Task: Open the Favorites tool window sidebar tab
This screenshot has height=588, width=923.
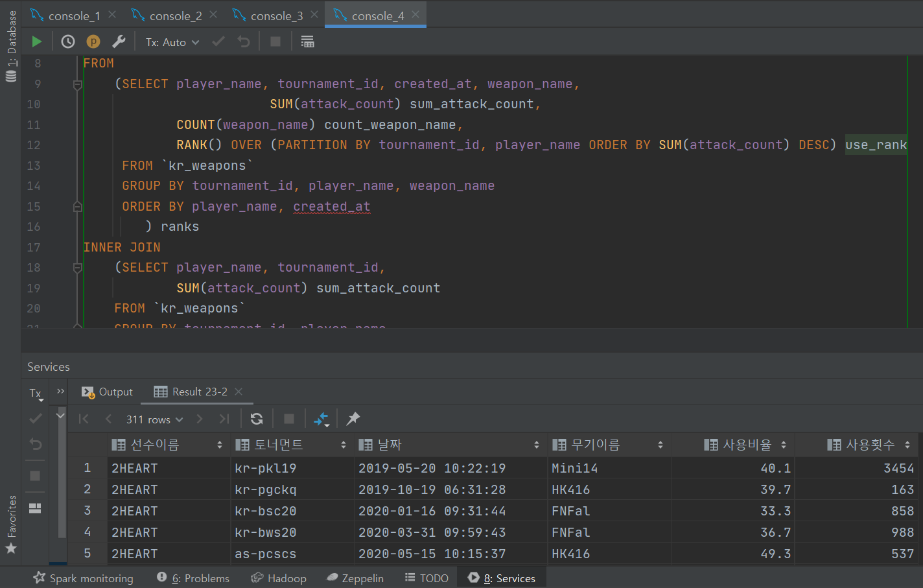Action: pyautogui.click(x=11, y=524)
